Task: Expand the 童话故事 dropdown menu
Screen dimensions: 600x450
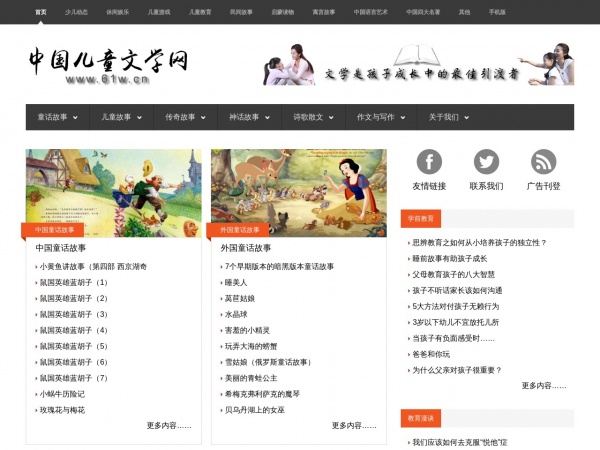Action: pos(57,117)
